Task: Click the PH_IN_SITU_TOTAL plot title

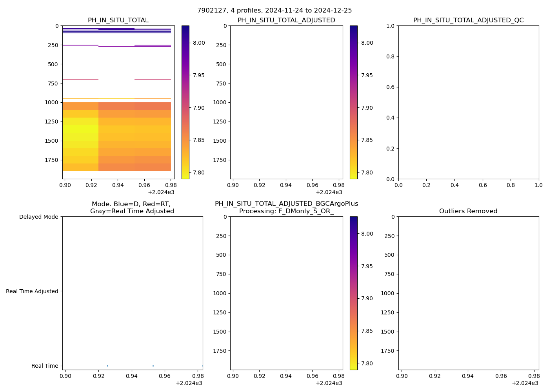Action: coord(118,20)
